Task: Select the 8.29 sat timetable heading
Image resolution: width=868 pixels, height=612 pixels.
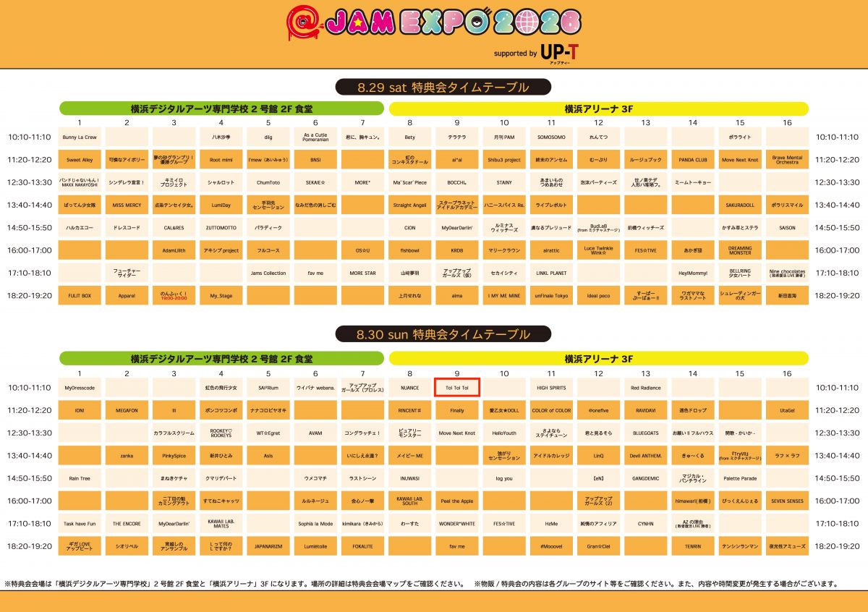Action: (443, 88)
